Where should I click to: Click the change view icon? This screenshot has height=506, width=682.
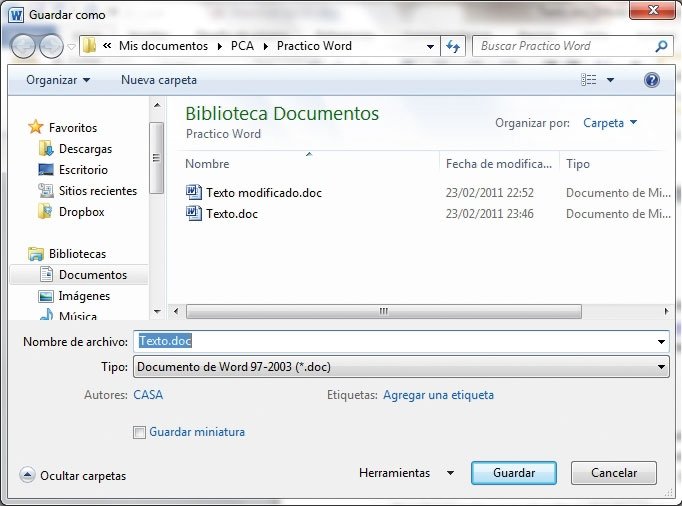[588, 80]
